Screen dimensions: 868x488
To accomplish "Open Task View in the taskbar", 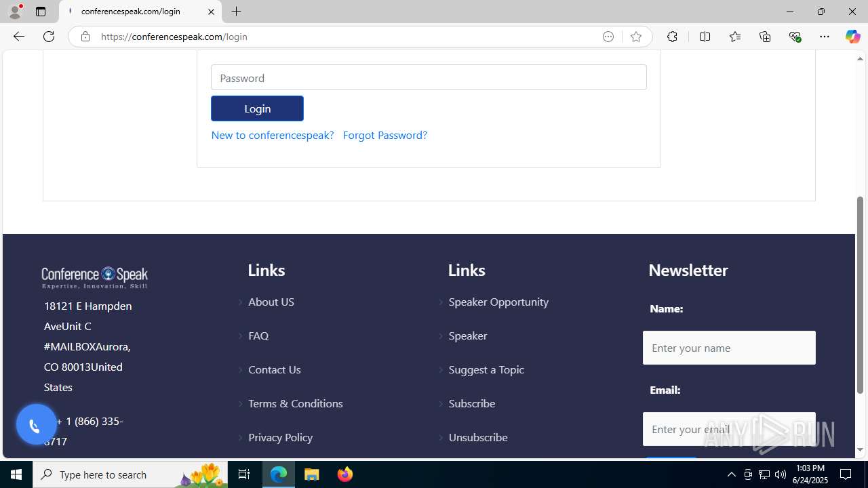I will tap(244, 474).
